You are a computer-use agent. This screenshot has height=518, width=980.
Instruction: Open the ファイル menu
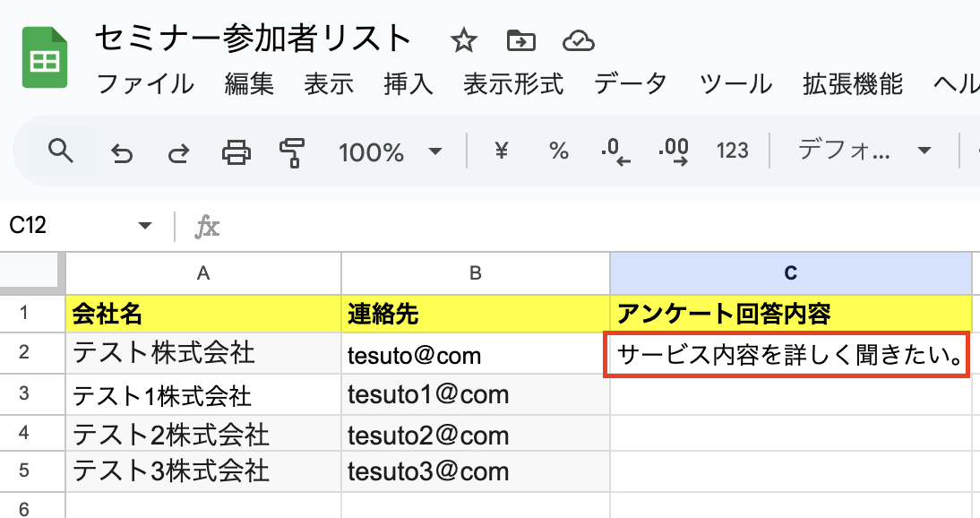[x=144, y=84]
